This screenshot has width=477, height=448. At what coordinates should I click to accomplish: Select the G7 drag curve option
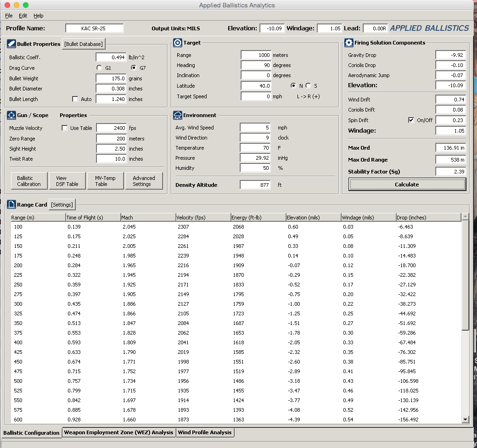point(134,67)
